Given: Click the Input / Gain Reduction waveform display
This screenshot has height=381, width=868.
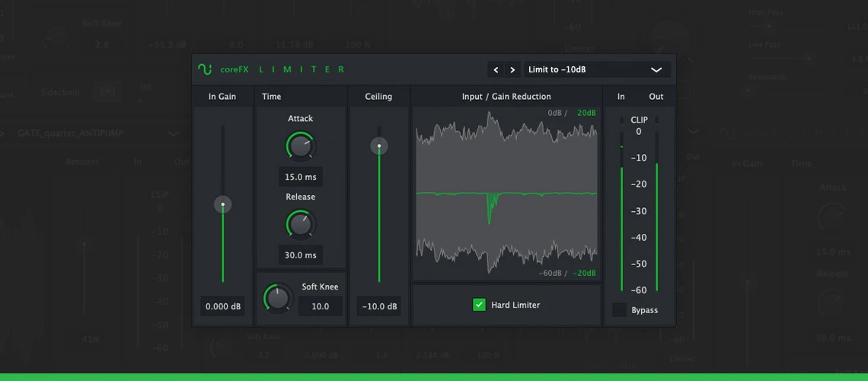Looking at the screenshot, I should click(506, 194).
